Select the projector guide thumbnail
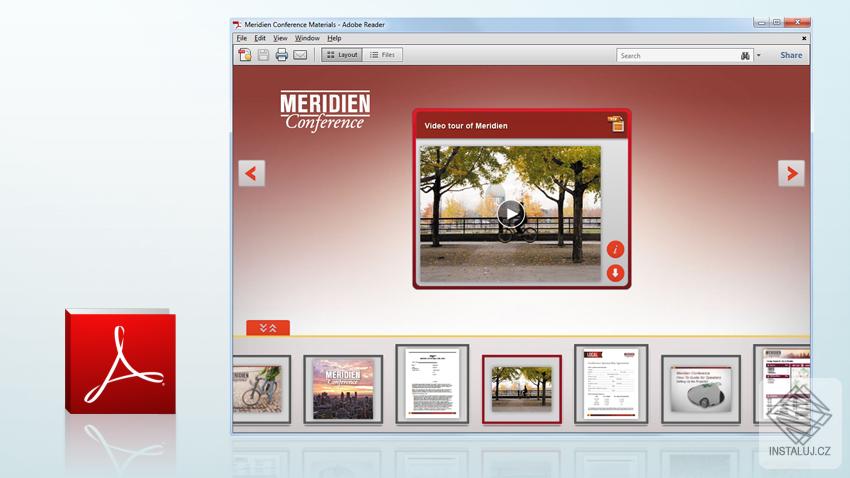850x478 pixels. [701, 389]
